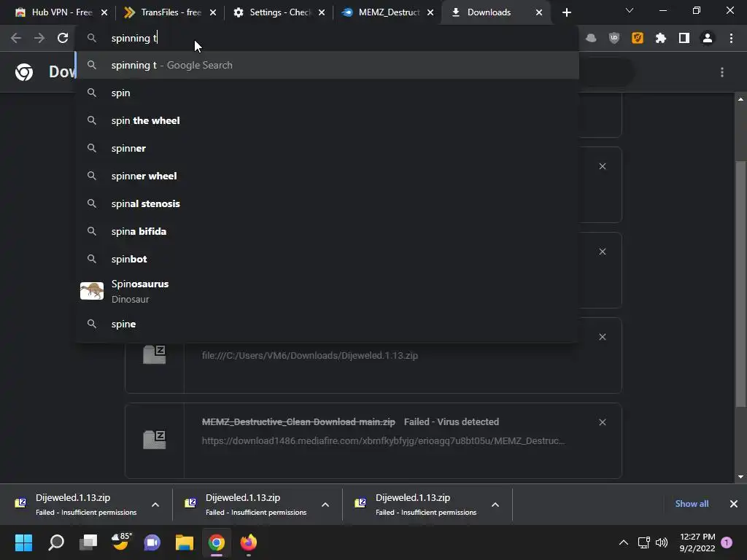Reload the current page

coord(63,38)
